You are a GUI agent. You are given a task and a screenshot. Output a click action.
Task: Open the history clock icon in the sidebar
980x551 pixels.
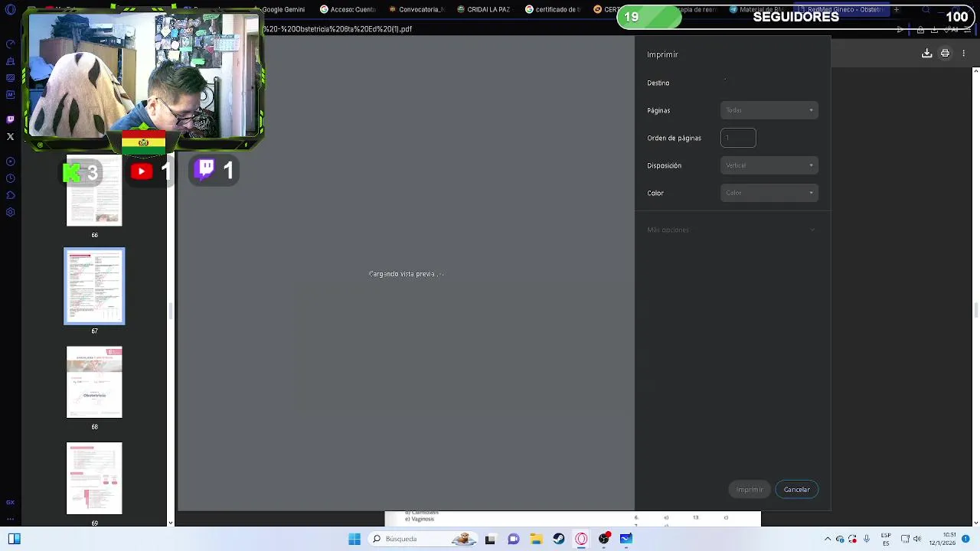pyautogui.click(x=10, y=178)
